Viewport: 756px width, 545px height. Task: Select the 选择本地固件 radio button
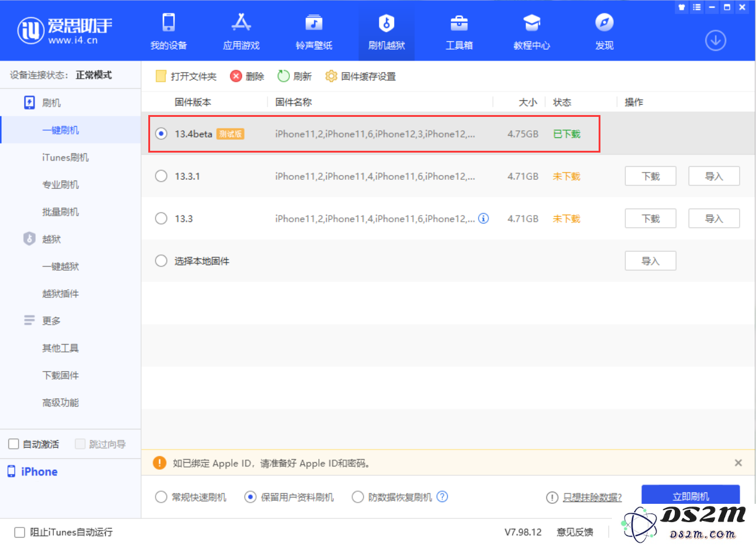[x=161, y=261]
